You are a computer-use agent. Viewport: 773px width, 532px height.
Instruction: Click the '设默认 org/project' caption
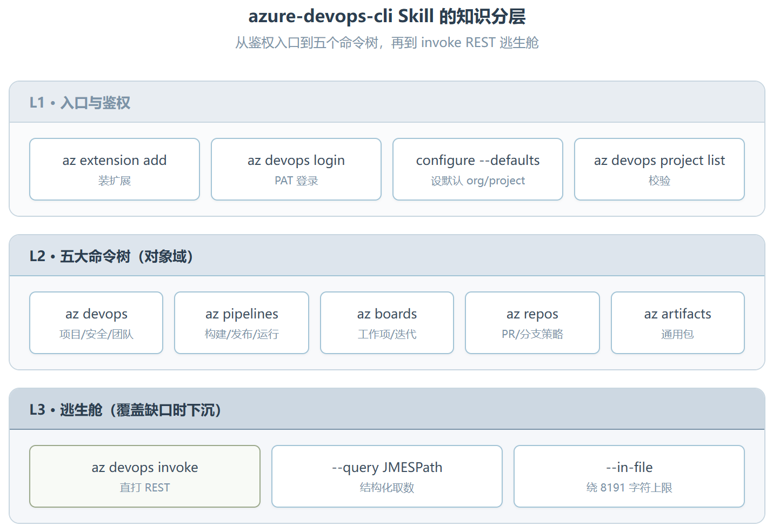pos(478,181)
